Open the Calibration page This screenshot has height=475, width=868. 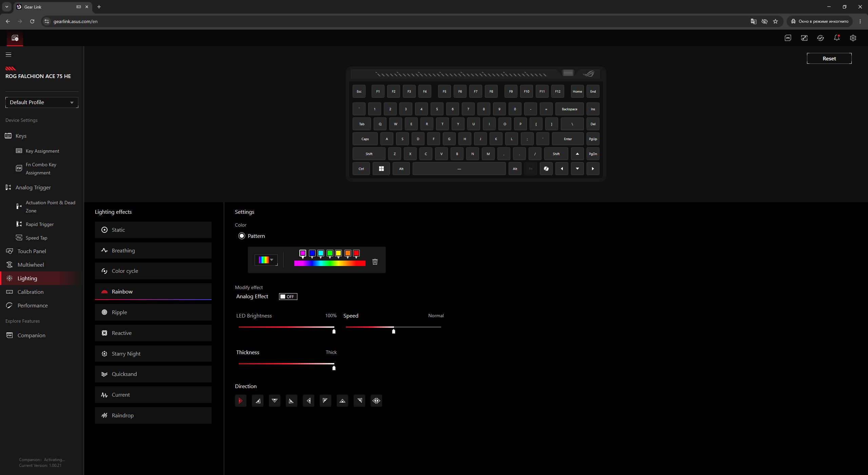coord(31,292)
